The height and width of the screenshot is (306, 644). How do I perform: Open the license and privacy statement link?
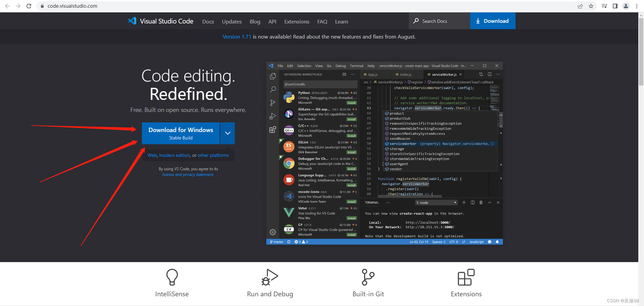[x=188, y=175]
